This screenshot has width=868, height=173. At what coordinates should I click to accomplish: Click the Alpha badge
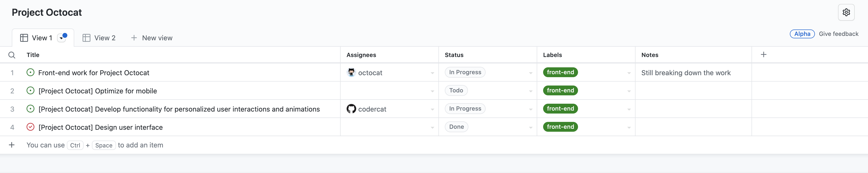click(x=802, y=34)
